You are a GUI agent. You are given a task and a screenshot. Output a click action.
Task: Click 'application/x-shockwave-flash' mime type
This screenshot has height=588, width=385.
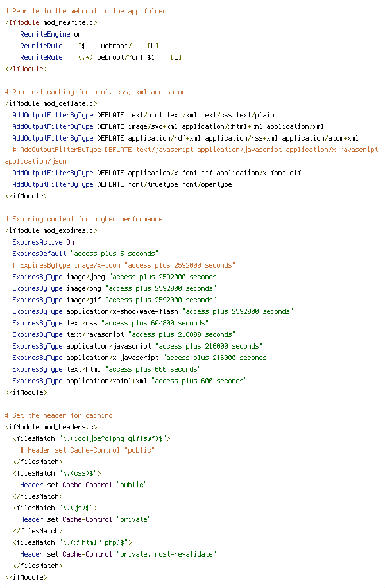(122, 311)
